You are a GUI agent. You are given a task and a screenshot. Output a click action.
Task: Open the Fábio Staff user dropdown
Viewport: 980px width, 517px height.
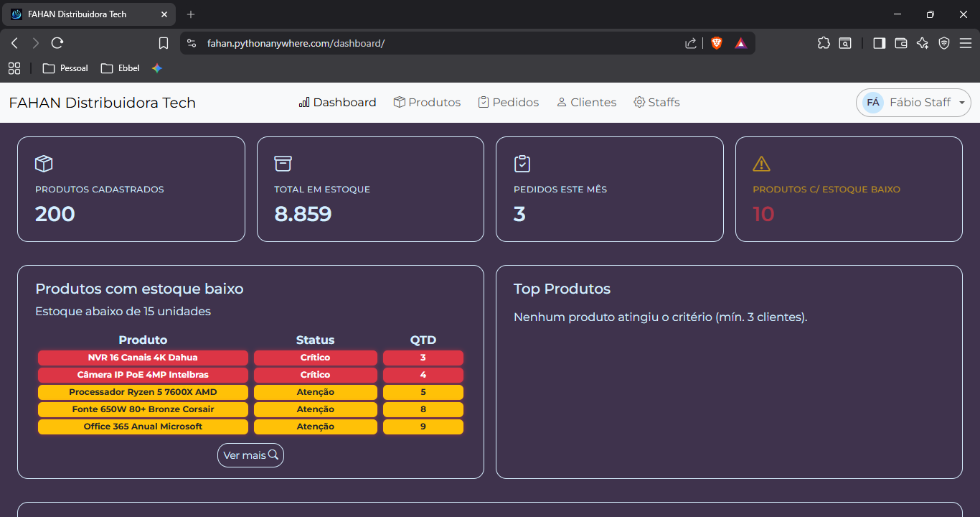click(913, 103)
